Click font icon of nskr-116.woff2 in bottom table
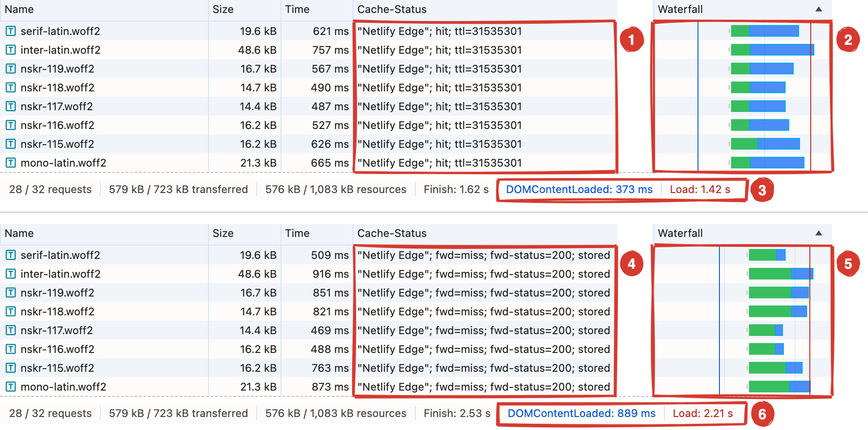Viewport: 868px width, 430px height. 11,349
